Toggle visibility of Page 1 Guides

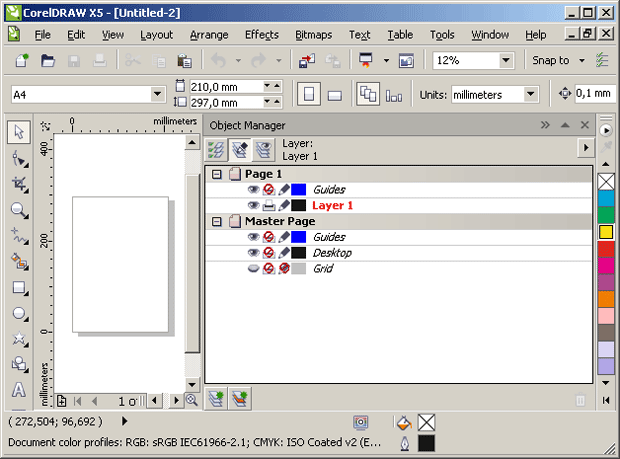click(253, 190)
